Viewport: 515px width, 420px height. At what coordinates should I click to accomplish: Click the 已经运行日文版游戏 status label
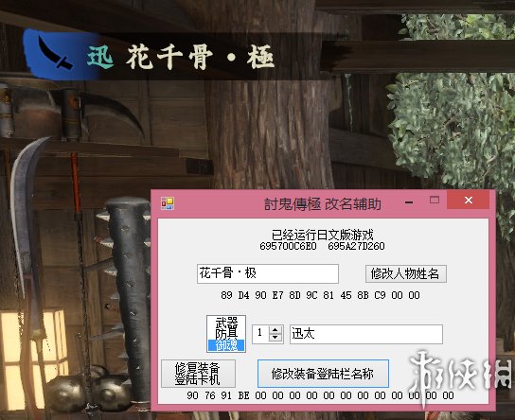323,235
